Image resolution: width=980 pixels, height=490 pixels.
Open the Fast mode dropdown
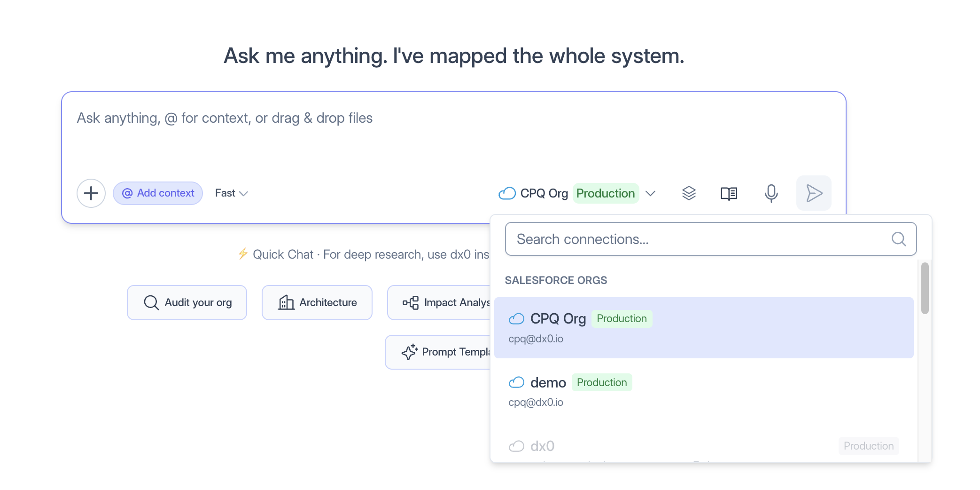click(231, 193)
